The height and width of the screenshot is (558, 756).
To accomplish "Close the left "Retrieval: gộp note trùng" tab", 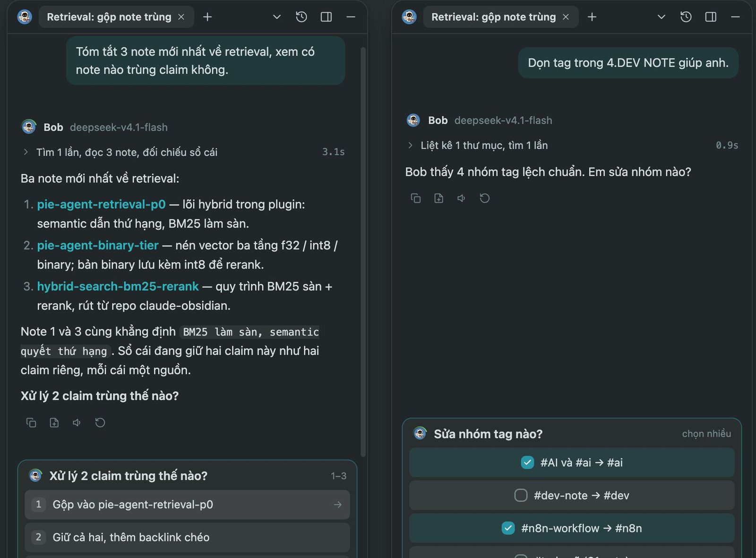I will pyautogui.click(x=181, y=17).
